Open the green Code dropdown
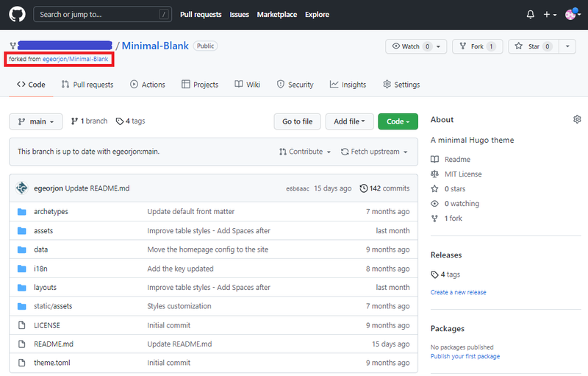Screen dimensions: 588x376 click(x=398, y=121)
